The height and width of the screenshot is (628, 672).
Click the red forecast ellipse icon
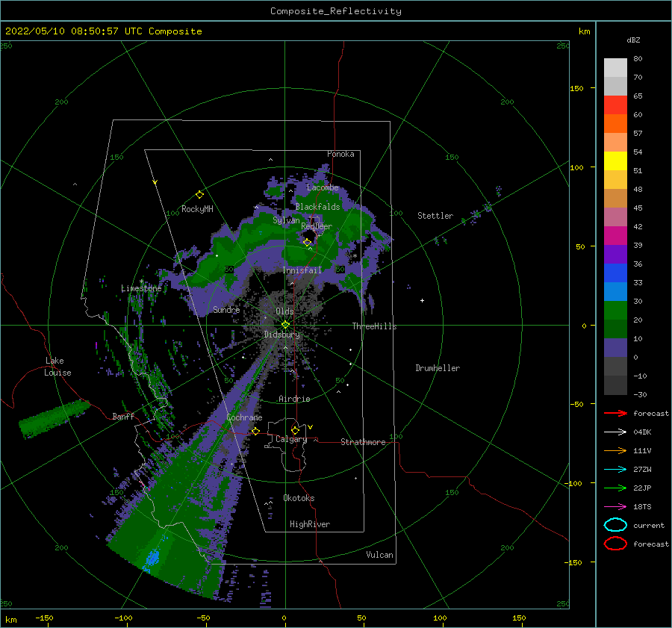pyautogui.click(x=615, y=544)
